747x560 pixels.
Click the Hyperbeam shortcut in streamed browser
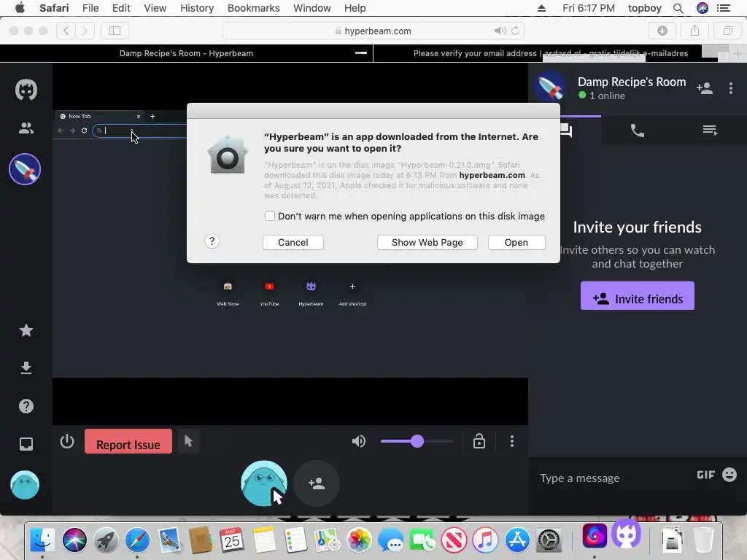(311, 293)
